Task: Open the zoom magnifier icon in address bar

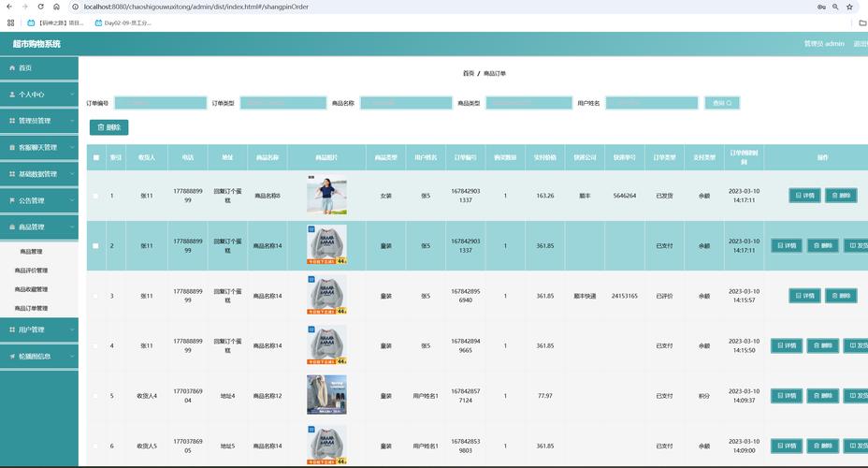Action: coord(837,7)
